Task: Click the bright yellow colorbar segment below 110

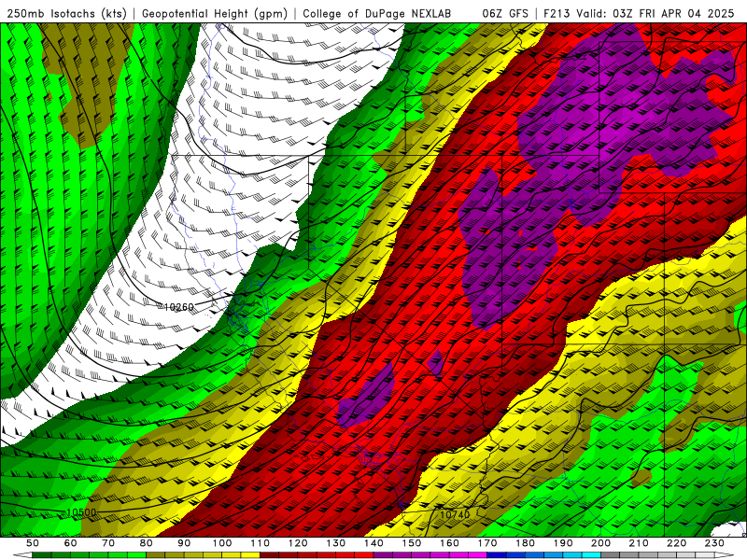Action: [250, 555]
